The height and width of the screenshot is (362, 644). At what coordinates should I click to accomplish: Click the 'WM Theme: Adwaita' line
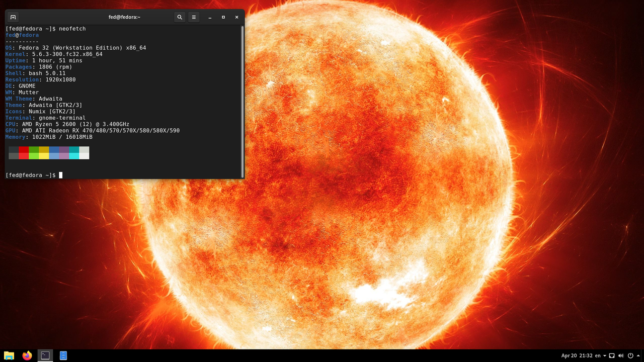tap(34, 99)
